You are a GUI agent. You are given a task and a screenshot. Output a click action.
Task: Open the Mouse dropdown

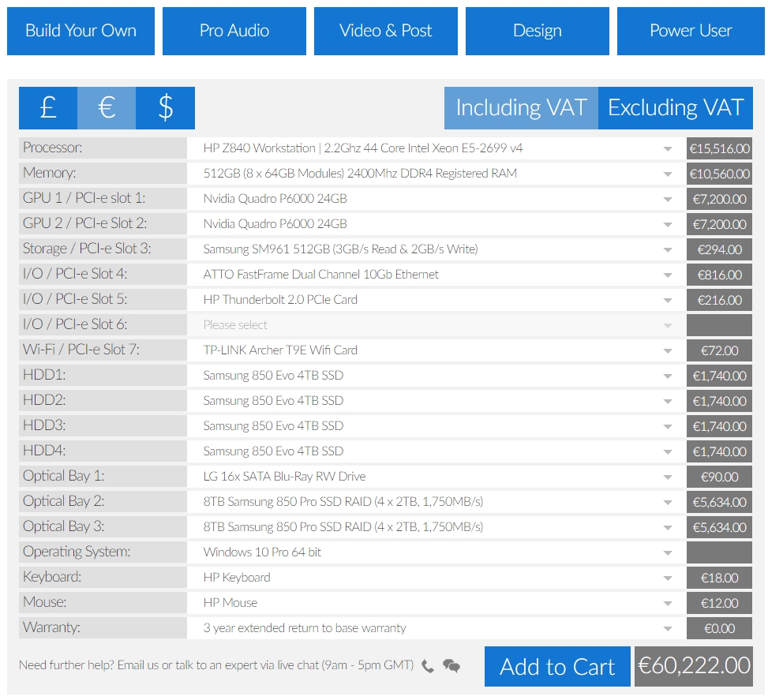(436, 602)
